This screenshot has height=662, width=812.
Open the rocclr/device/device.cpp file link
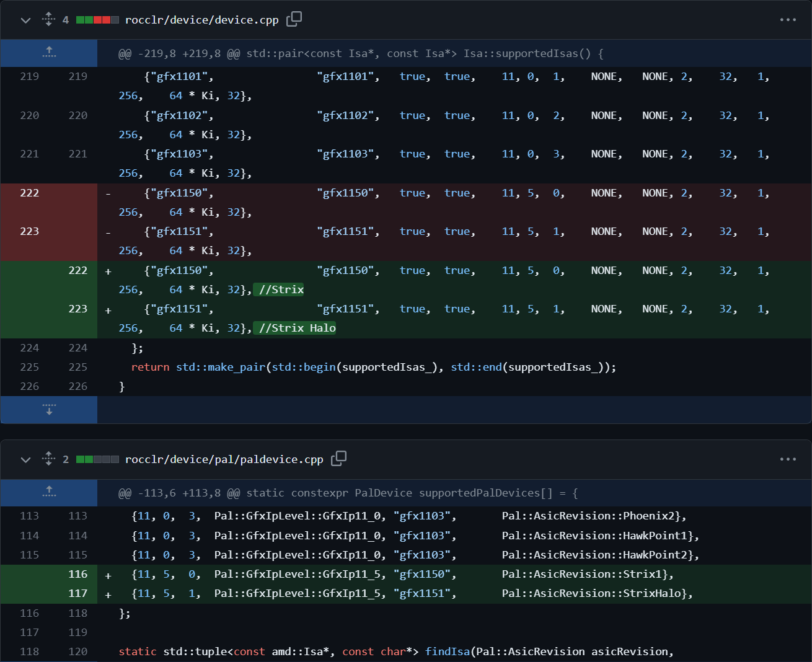click(201, 20)
